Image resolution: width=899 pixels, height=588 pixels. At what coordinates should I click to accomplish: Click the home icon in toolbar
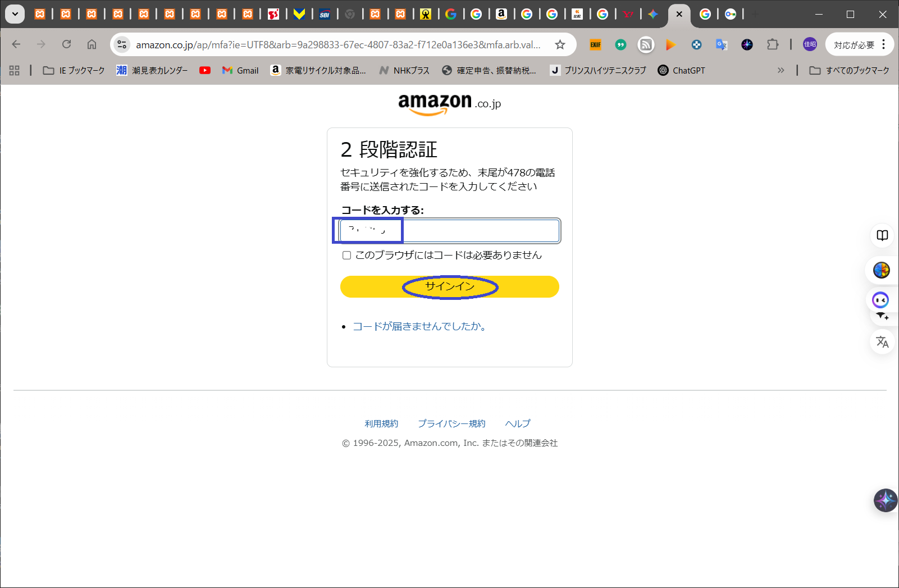coord(92,44)
